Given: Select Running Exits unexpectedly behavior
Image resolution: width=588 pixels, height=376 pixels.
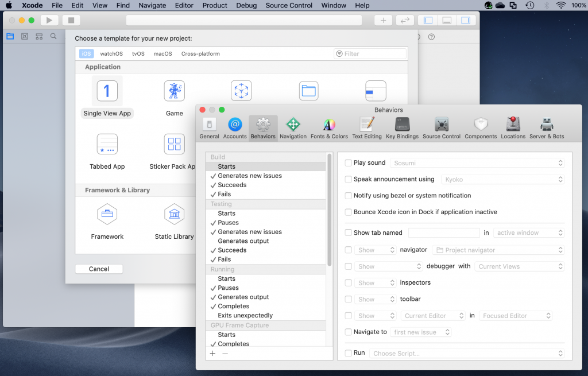Looking at the screenshot, I should tap(266, 315).
